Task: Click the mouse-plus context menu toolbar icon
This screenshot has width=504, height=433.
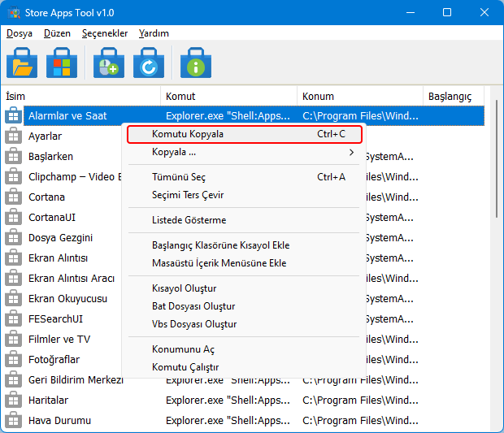Action: [x=109, y=63]
